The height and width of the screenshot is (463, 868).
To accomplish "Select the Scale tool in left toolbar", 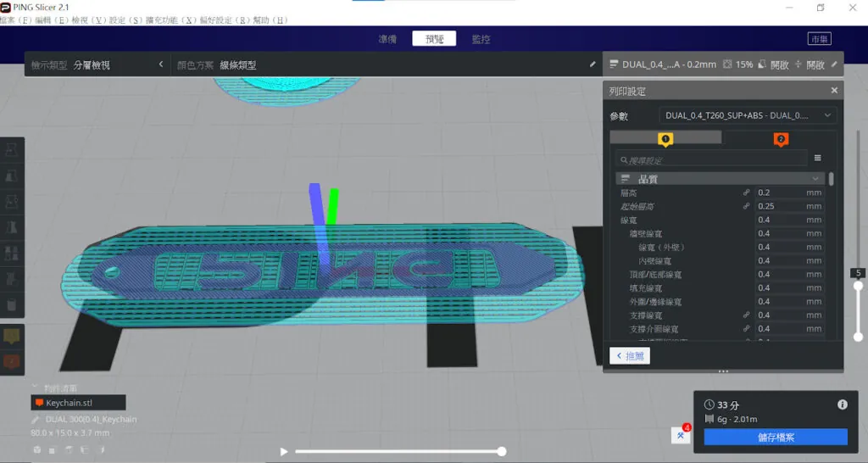I will point(12,176).
